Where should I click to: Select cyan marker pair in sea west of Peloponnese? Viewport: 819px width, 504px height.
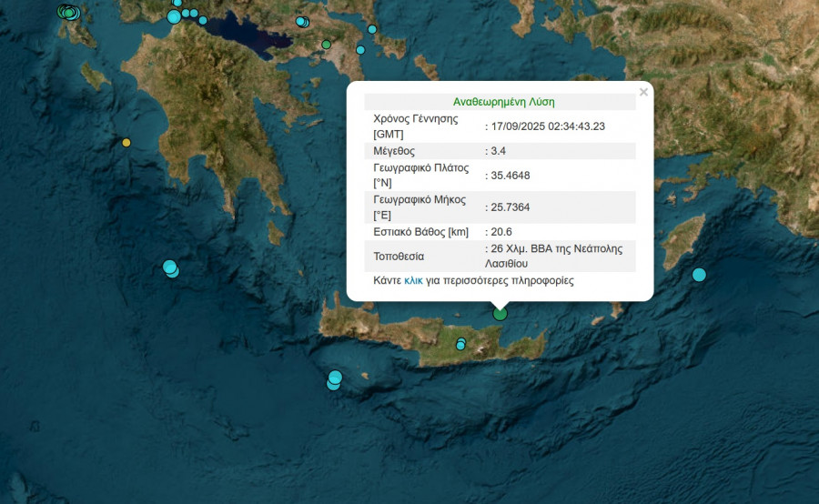(x=170, y=267)
